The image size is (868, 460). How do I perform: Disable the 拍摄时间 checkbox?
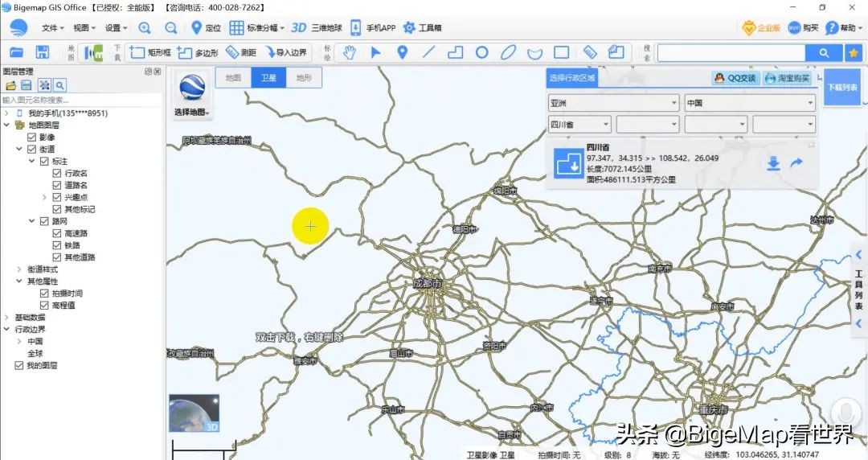click(45, 294)
